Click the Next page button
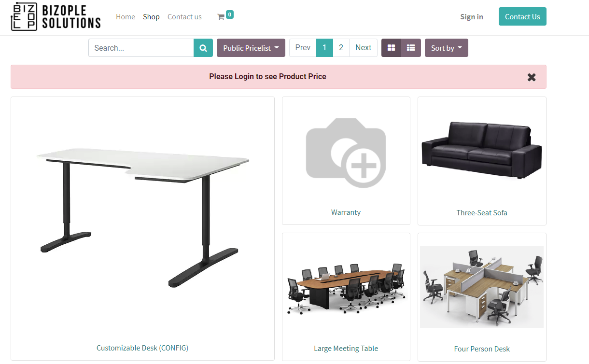This screenshot has width=589, height=364. tap(363, 47)
